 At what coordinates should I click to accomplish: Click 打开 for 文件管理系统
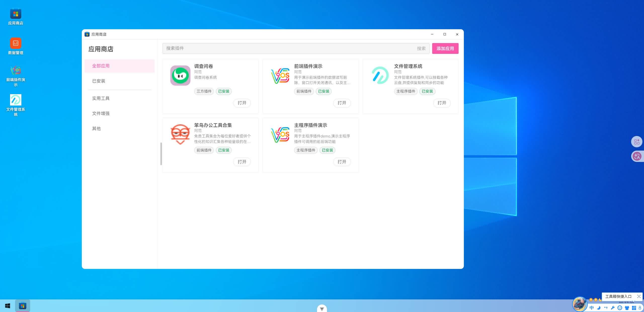pos(442,103)
